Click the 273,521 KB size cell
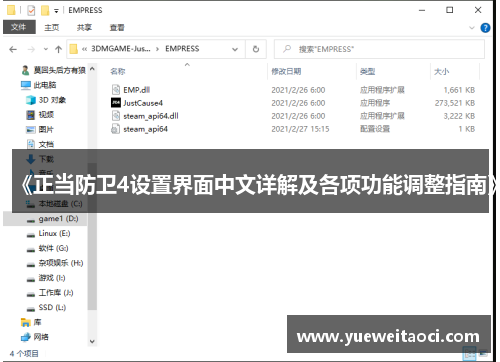The image size is (500, 362). [x=455, y=103]
